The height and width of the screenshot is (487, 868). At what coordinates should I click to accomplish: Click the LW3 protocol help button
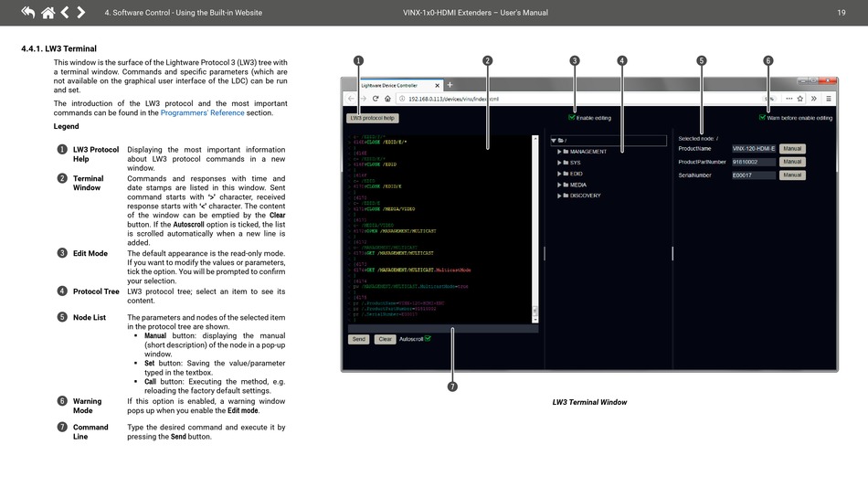pyautogui.click(x=373, y=118)
